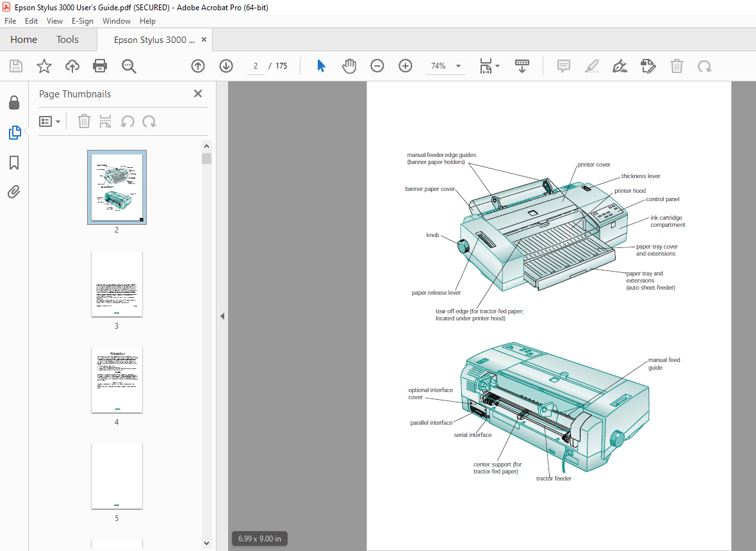Open the Bookmarks sidebar icon
The width and height of the screenshot is (756, 551).
click(x=14, y=163)
